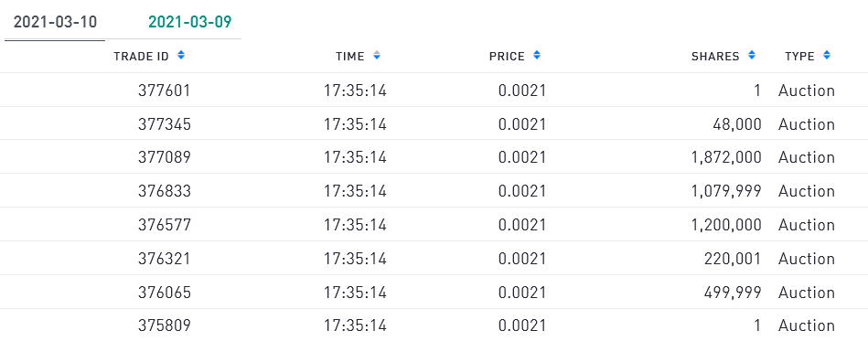Image resolution: width=868 pixels, height=341 pixels.
Task: Select trade ID 375809 row
Action: [x=434, y=325]
